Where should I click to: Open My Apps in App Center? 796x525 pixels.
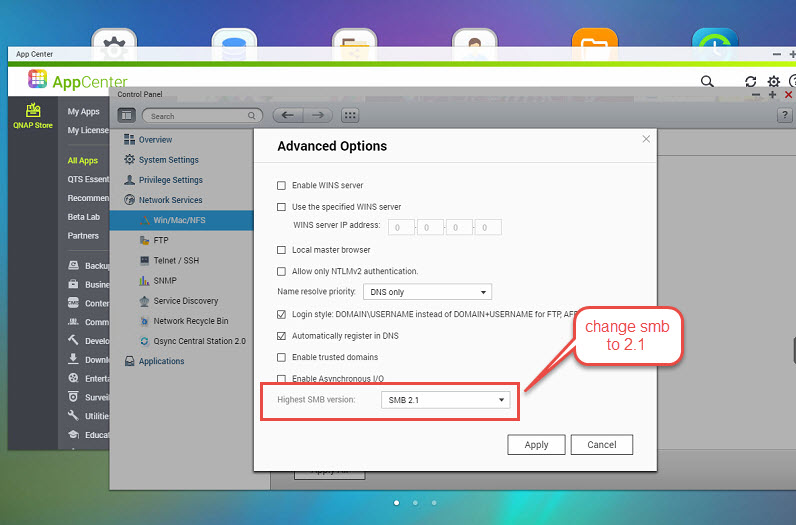[84, 112]
